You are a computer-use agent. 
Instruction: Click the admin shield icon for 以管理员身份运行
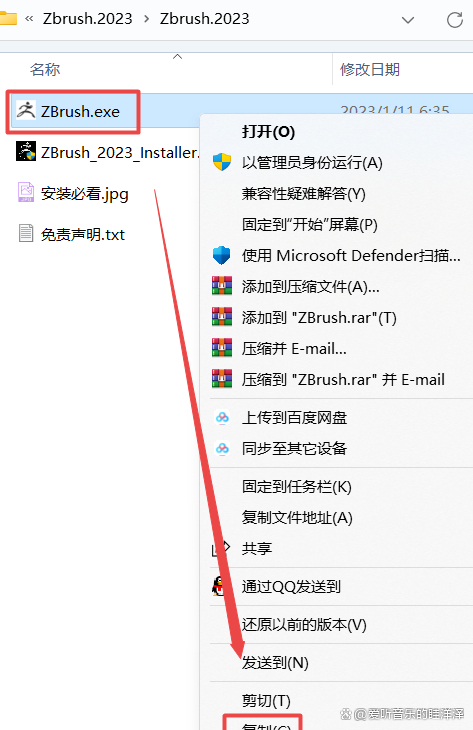pyautogui.click(x=222, y=162)
